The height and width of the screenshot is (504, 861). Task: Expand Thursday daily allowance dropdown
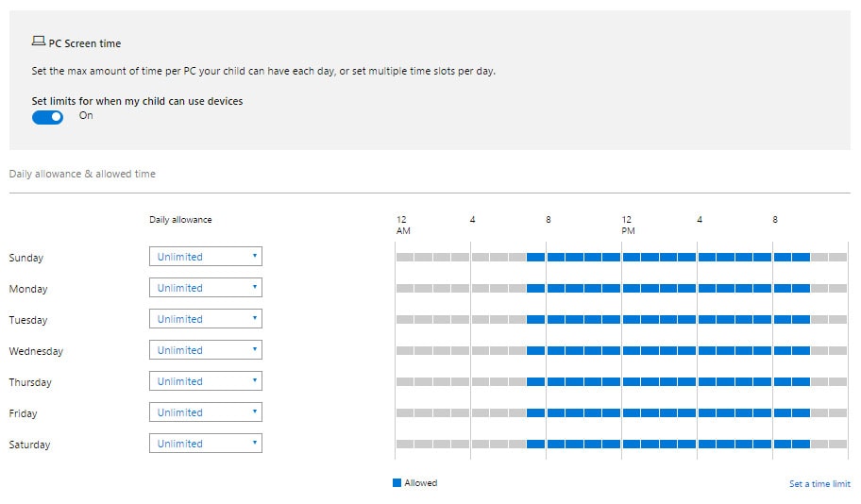click(x=205, y=381)
